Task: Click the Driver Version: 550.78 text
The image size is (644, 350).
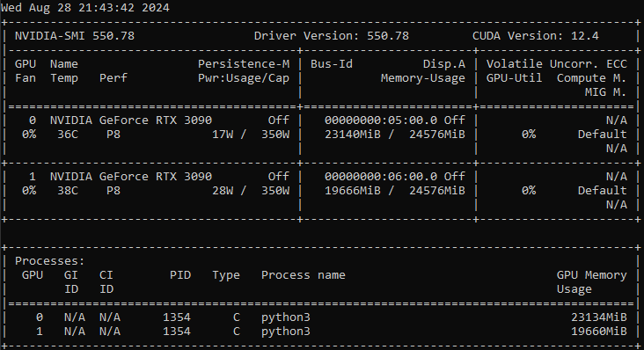Action: (332, 36)
